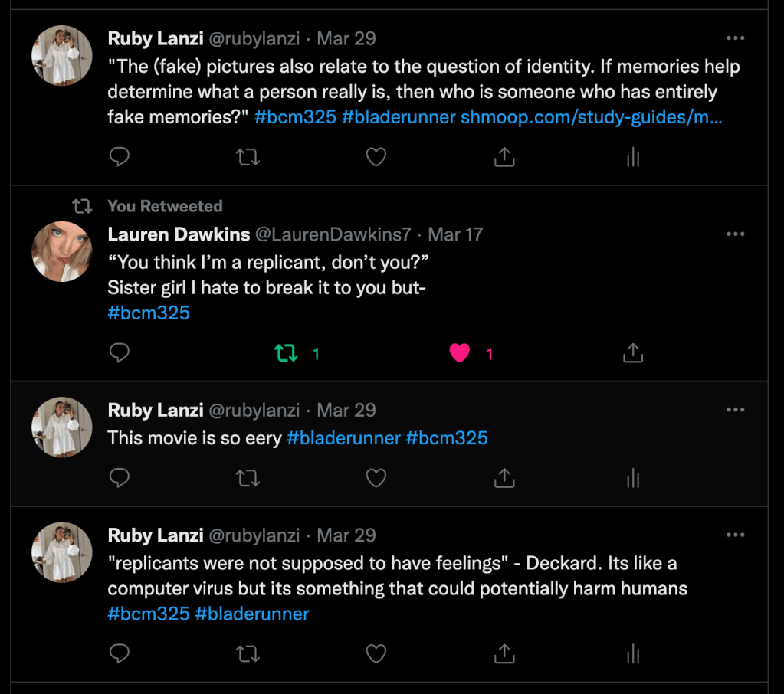The image size is (784, 694).
Task: Open #bladerunner hashtag in 'so eery' tweet
Action: coord(343,438)
